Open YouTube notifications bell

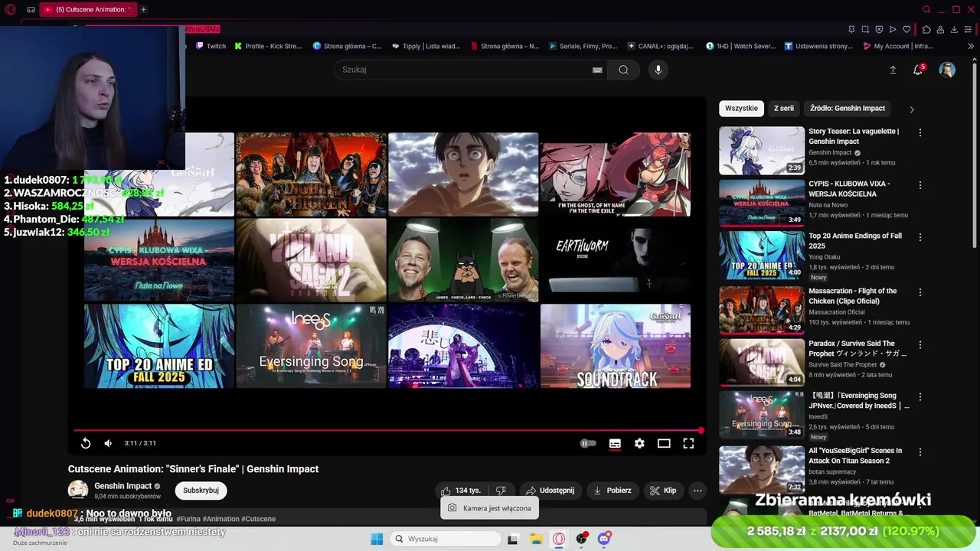(918, 70)
